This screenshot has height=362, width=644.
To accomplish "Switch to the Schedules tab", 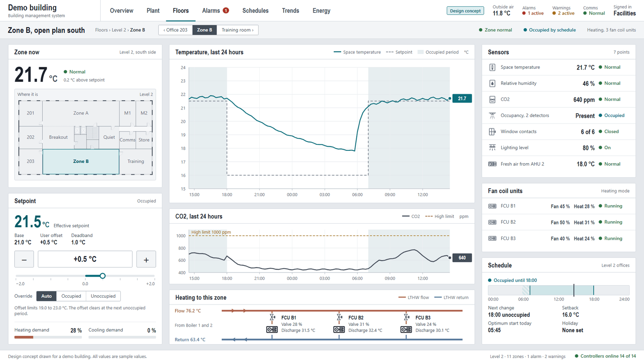I will tap(255, 11).
